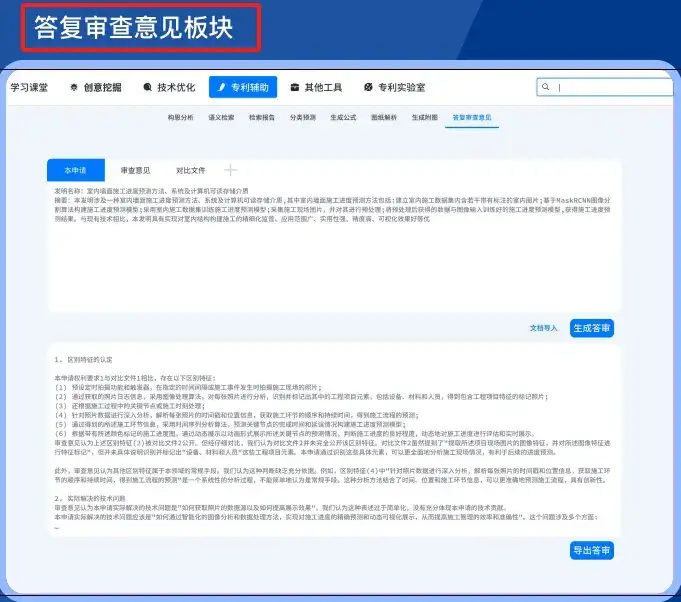
Task: Go to the 专利实验室 tab
Action: tap(394, 87)
